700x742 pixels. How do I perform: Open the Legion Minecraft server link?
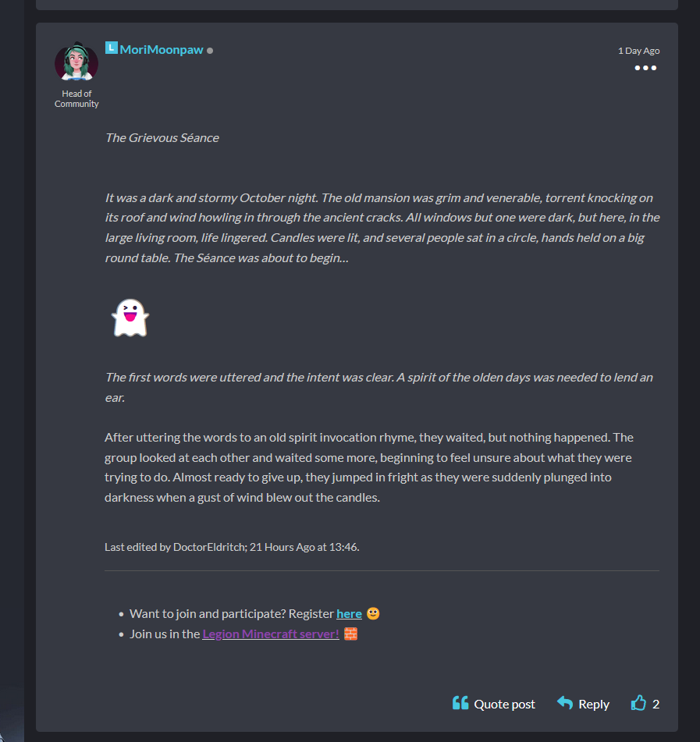[x=270, y=634]
